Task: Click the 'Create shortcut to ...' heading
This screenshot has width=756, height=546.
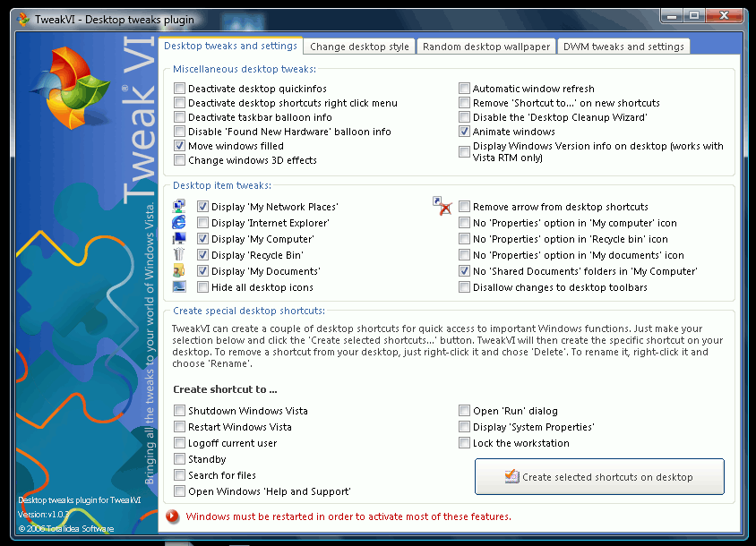Action: [x=225, y=389]
